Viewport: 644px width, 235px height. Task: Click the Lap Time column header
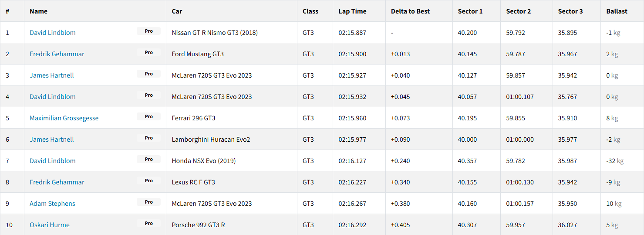pyautogui.click(x=352, y=11)
